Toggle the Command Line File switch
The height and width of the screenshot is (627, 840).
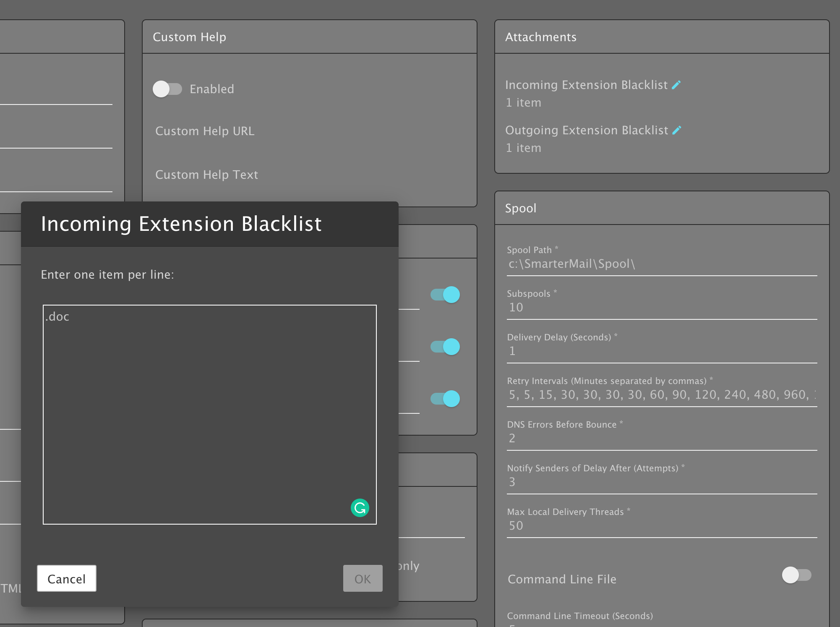click(796, 575)
